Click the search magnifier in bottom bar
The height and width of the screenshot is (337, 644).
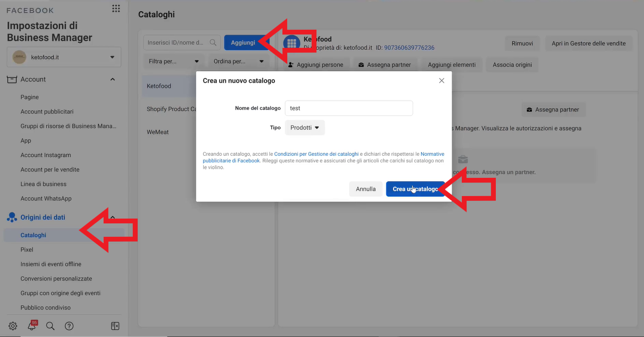coord(50,326)
